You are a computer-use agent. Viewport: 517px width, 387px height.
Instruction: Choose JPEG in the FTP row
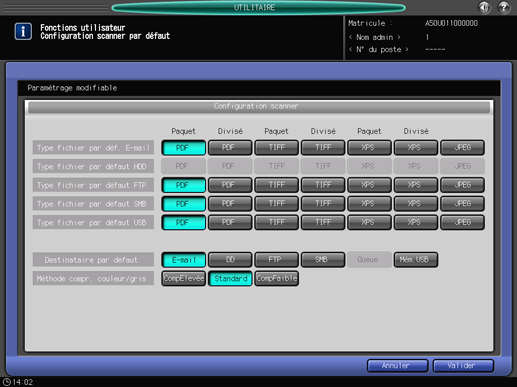462,185
